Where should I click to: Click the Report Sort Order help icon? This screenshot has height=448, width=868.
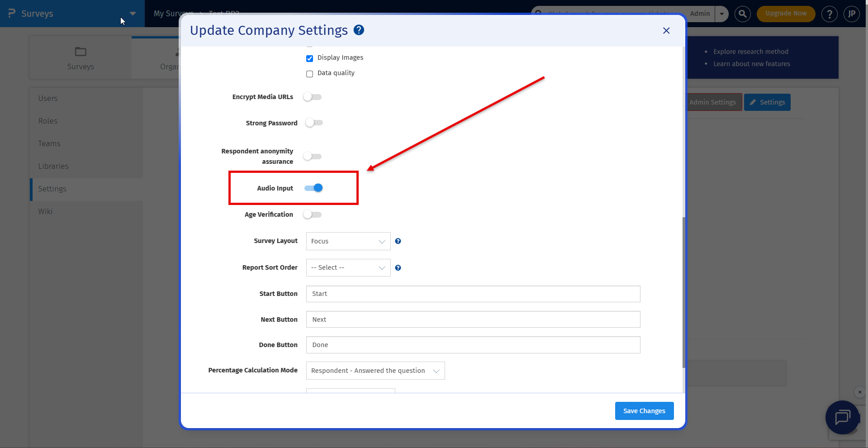[398, 268]
